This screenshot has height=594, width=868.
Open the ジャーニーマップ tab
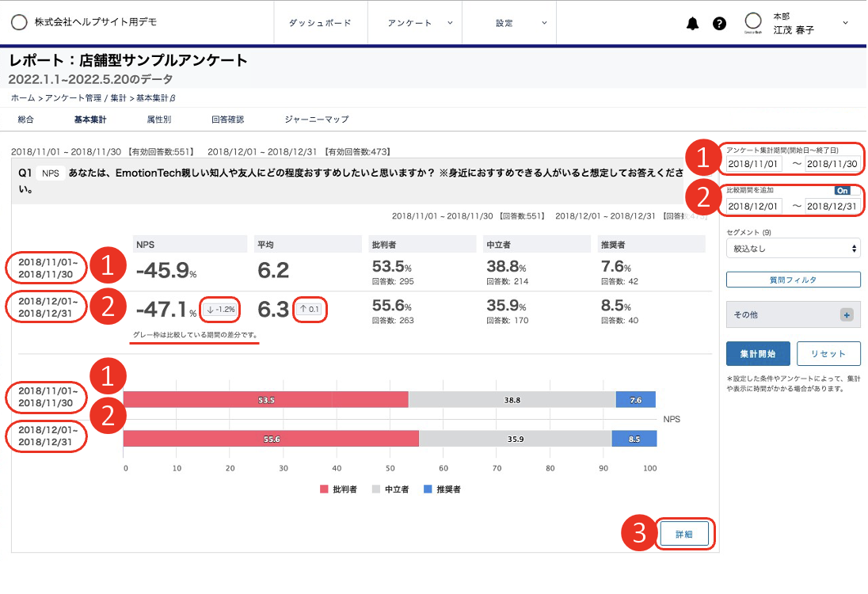314,119
